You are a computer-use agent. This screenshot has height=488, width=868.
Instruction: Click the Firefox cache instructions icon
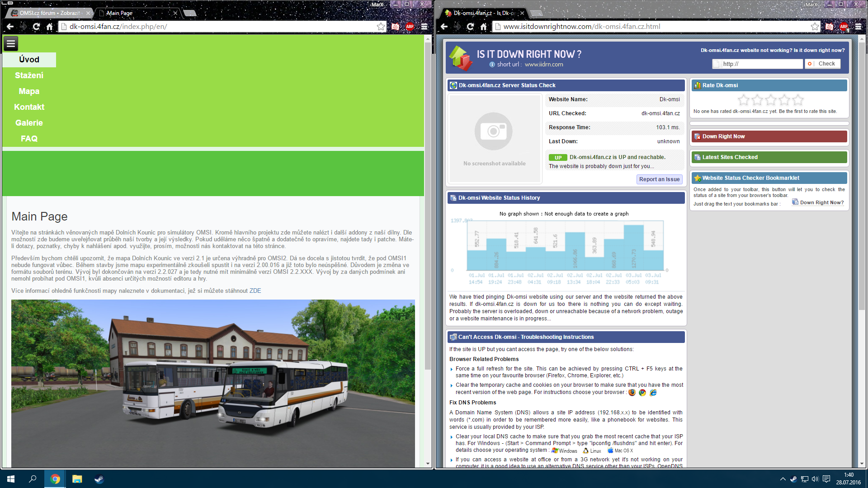pos(632,392)
